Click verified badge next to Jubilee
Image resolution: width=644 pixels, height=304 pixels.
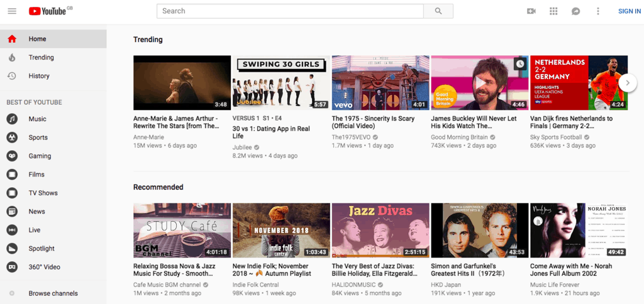click(257, 147)
